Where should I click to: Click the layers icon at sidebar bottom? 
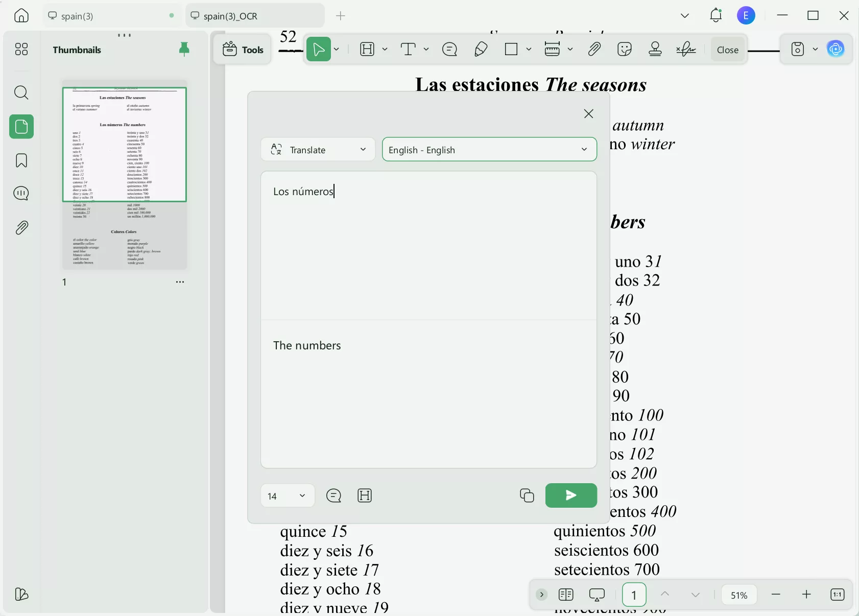tap(21, 594)
